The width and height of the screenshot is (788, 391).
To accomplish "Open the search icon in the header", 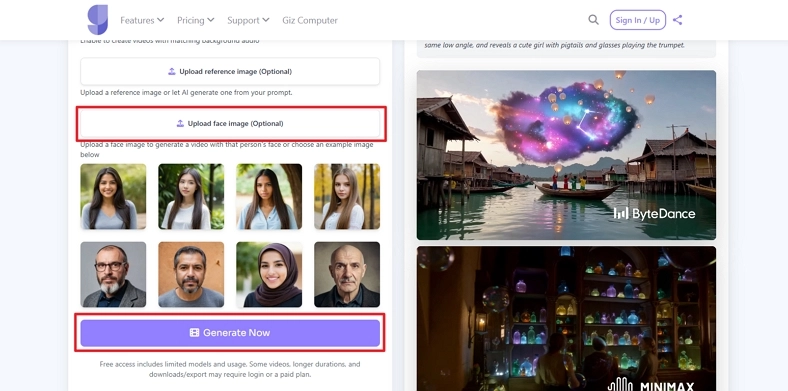I will click(x=593, y=20).
